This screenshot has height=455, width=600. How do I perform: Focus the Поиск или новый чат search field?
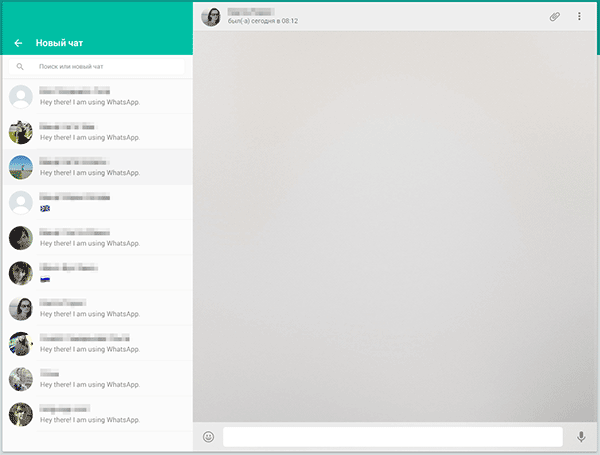96,67
